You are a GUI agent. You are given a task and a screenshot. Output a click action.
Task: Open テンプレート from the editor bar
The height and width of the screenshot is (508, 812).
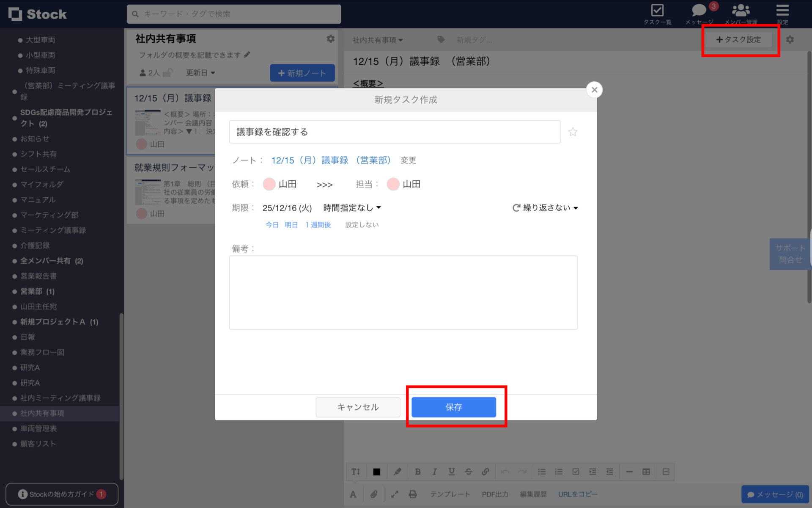[x=450, y=494]
